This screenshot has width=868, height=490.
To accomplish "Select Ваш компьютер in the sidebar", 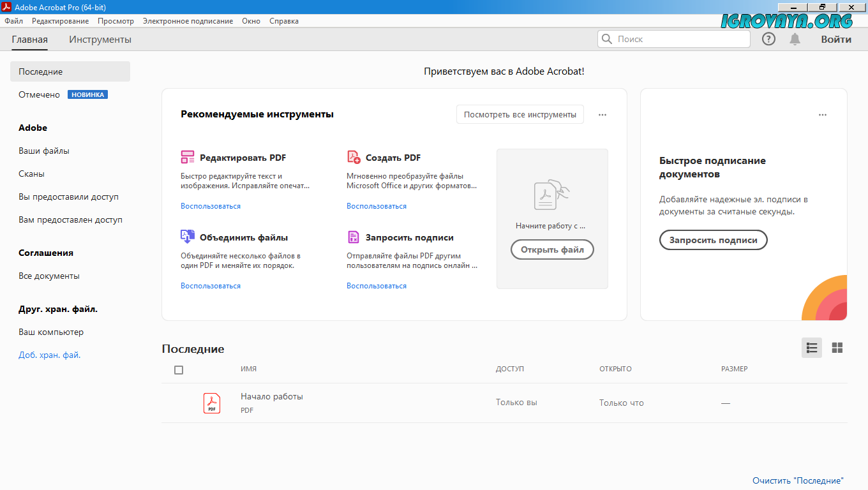I will [x=51, y=332].
